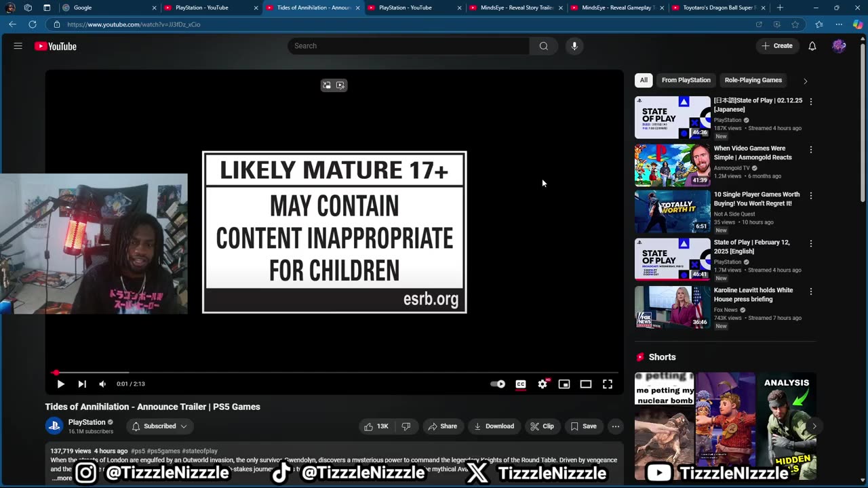Start voice search with microphone icon
Viewport: 868px width, 488px height.
click(574, 46)
